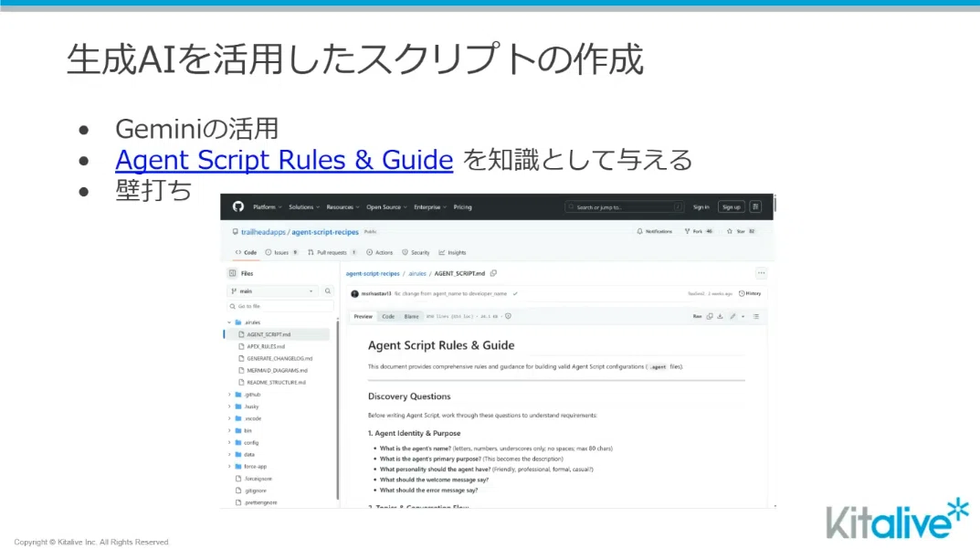Open the Platform menu
This screenshot has width=980, height=549.
267,207
